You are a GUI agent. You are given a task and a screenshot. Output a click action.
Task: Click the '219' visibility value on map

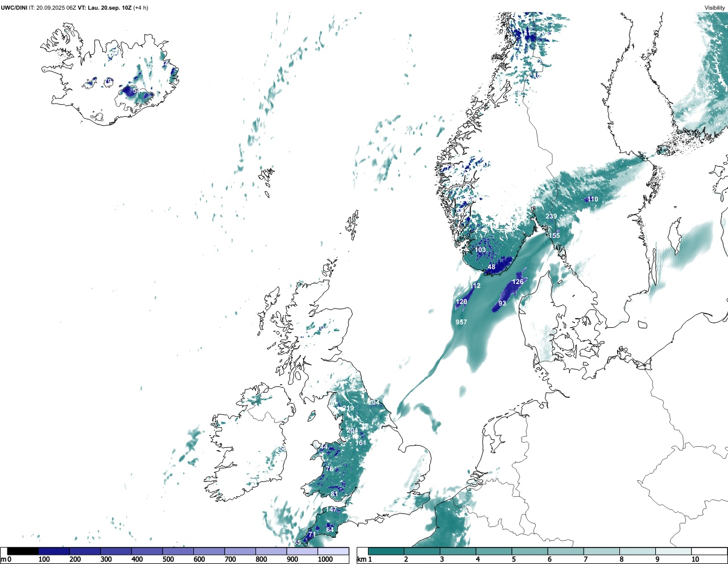tap(348, 408)
